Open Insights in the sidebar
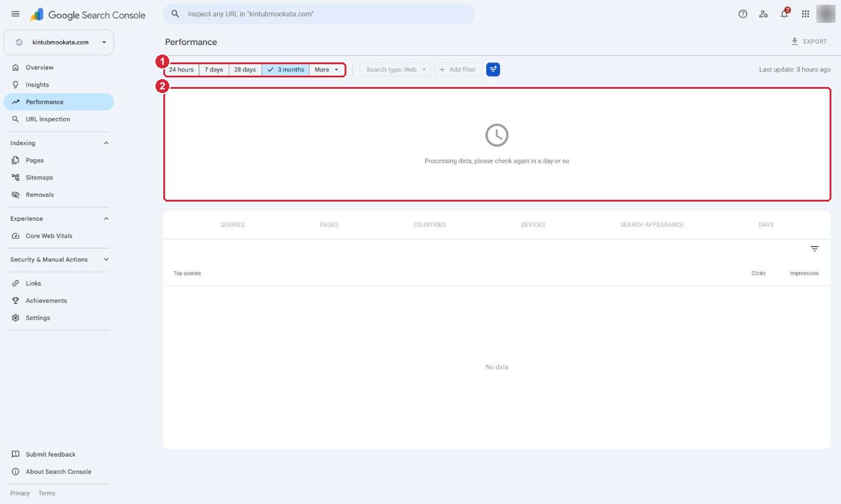 (59, 85)
